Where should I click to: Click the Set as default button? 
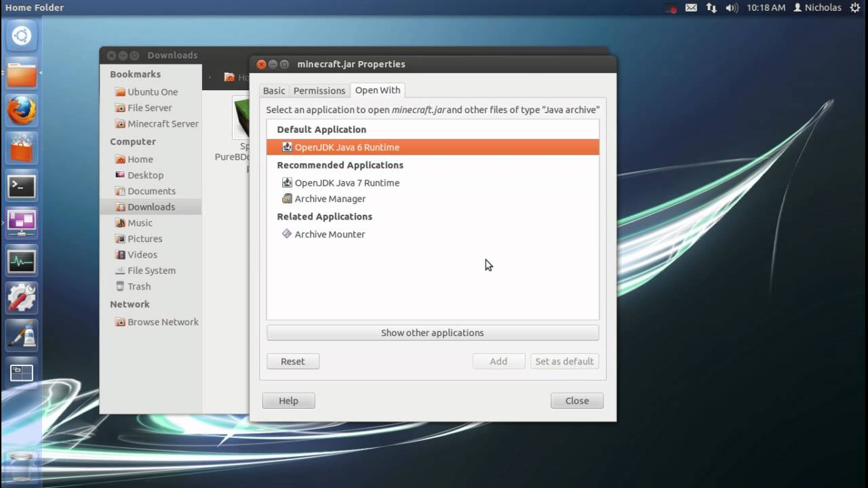(564, 361)
